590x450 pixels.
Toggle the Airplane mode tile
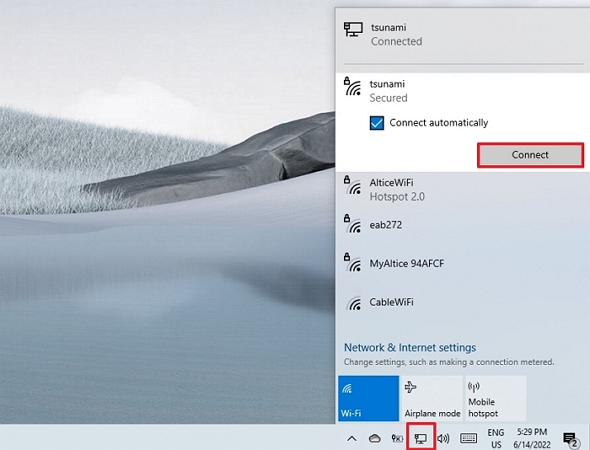click(432, 398)
